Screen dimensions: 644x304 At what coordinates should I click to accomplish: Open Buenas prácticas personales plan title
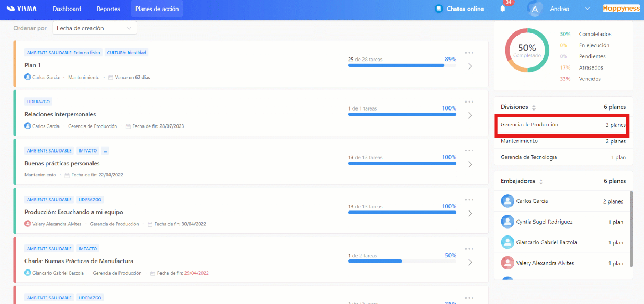(62, 163)
